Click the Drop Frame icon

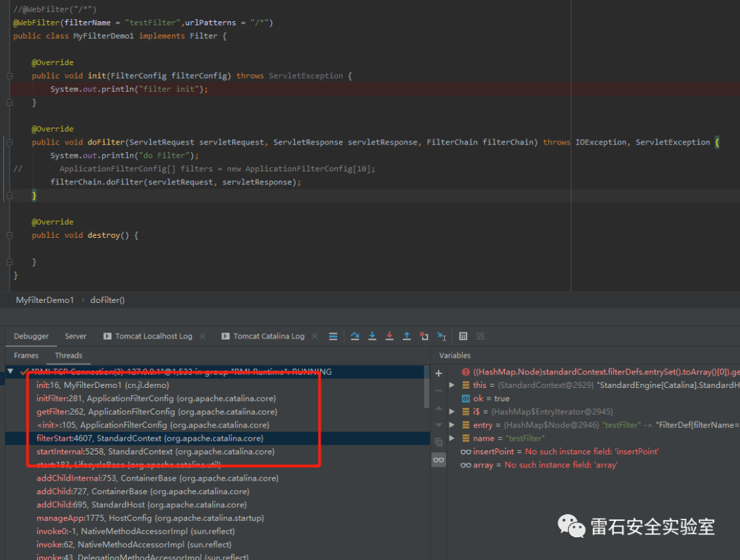pos(423,336)
